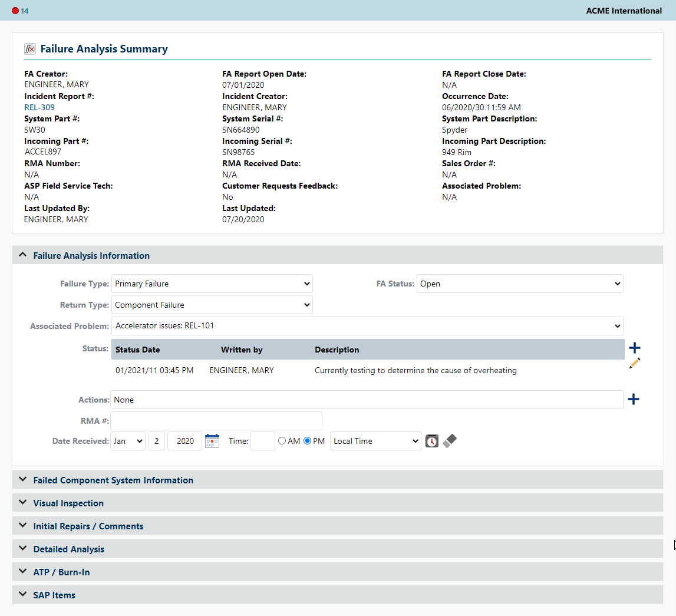Screen dimensions: 676x616
Task: Clear date received with the eraser icon
Action: tap(450, 440)
